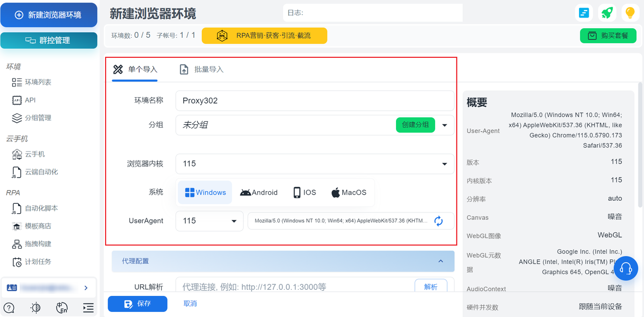Screen dimensions: 644x317
Task: Click the summary panel scrollbar
Action: pyautogui.click(x=640, y=145)
